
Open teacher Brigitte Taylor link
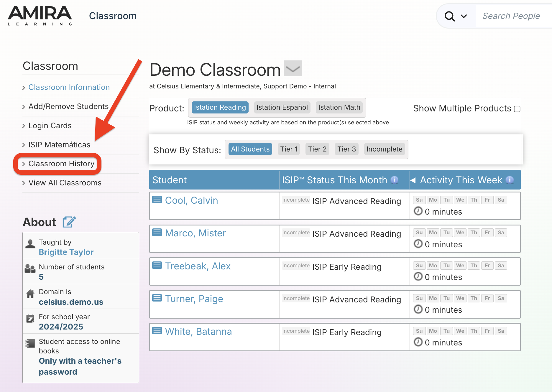click(66, 252)
